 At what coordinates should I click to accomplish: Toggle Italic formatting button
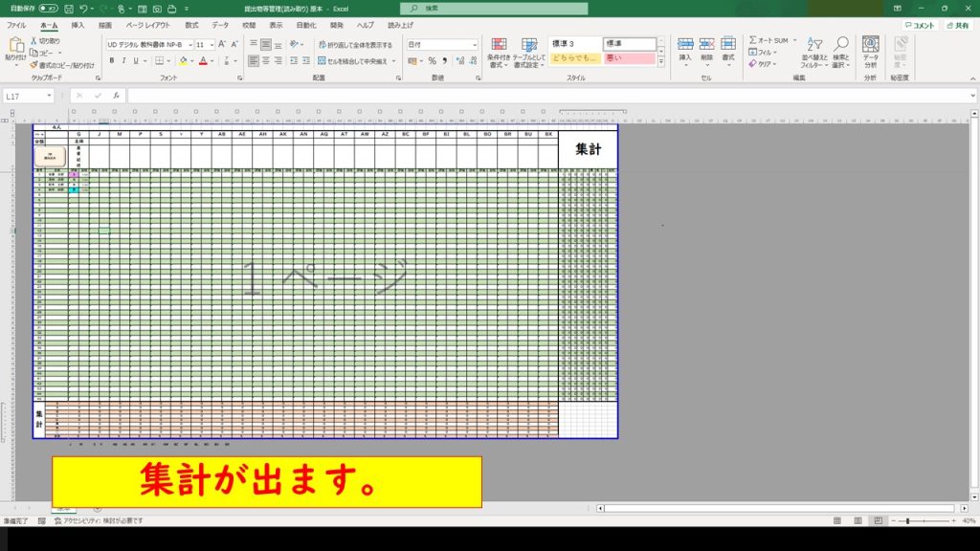tap(123, 60)
